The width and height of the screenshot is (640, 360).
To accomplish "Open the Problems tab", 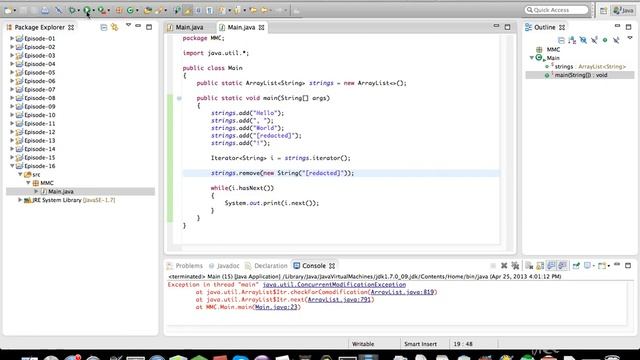I will point(185,266).
